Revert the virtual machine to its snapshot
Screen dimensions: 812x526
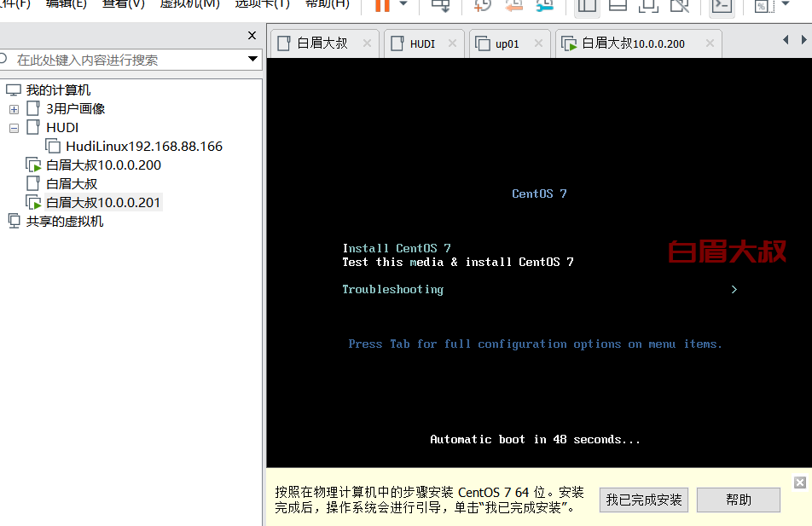tap(513, 5)
